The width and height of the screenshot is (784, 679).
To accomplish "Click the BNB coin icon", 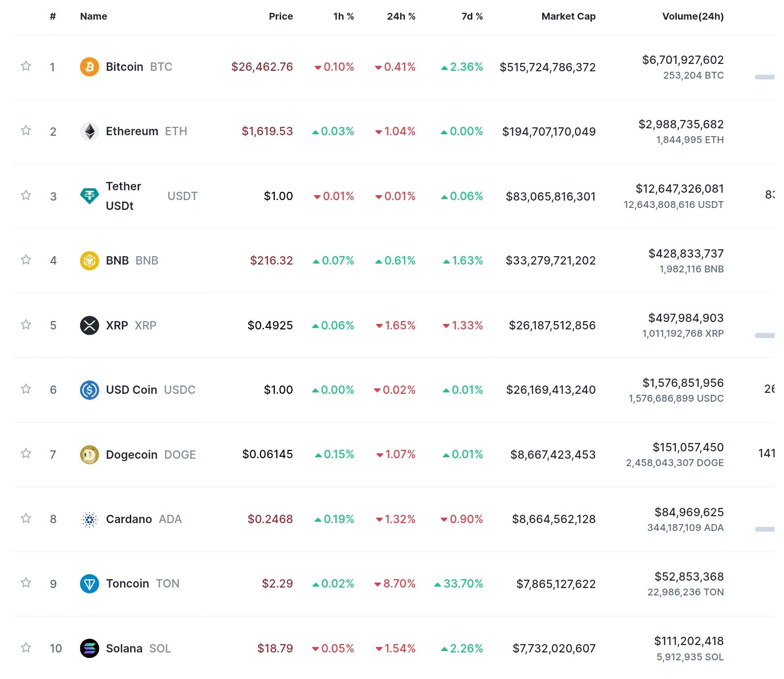I will tap(89, 261).
